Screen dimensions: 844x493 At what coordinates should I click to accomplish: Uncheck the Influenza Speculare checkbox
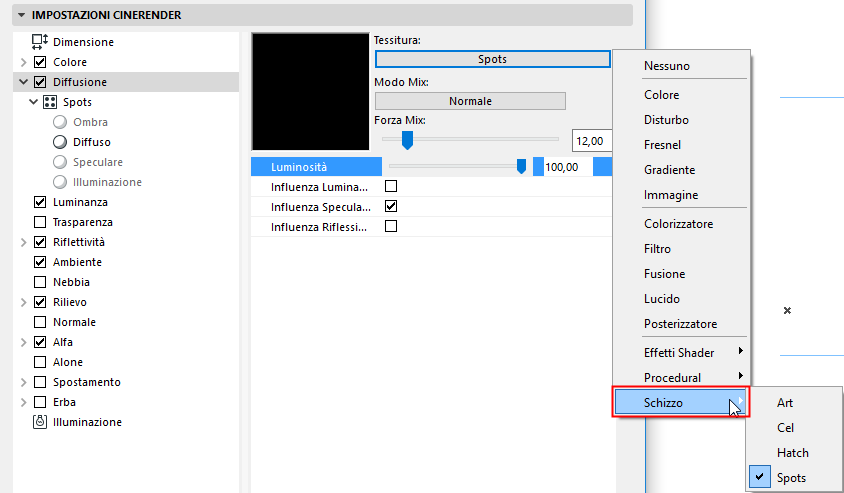point(391,206)
